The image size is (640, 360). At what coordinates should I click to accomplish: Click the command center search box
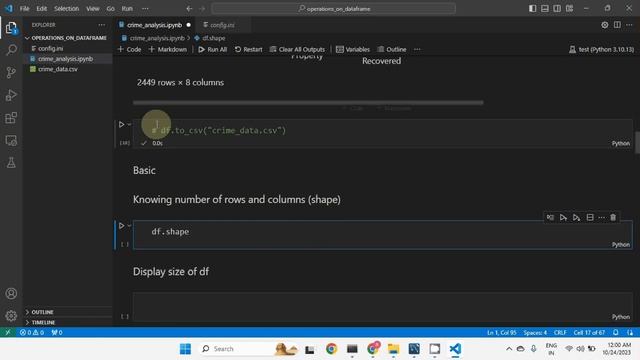coord(334,8)
